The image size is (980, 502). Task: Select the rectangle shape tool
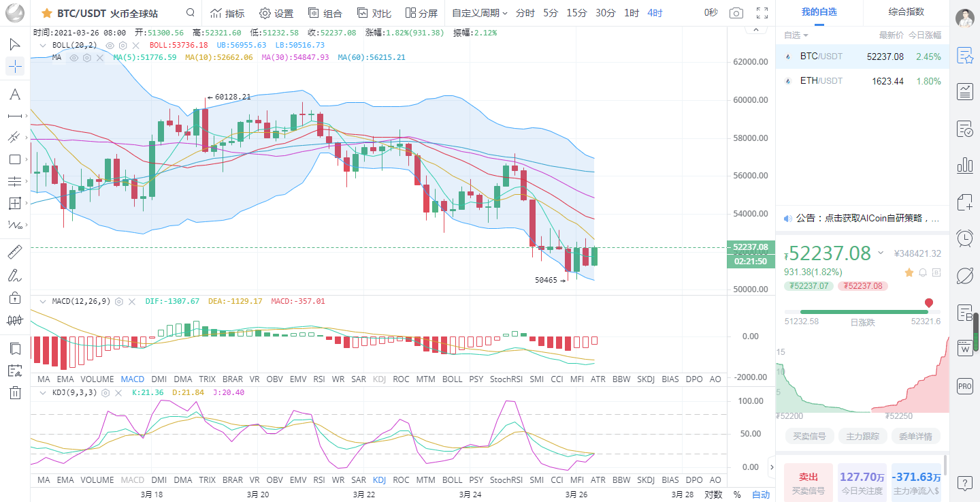tap(15, 159)
